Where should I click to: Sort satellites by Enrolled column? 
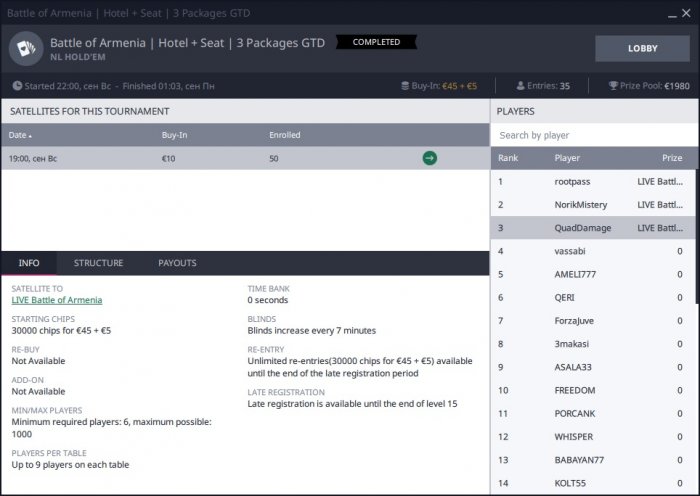[x=284, y=134]
